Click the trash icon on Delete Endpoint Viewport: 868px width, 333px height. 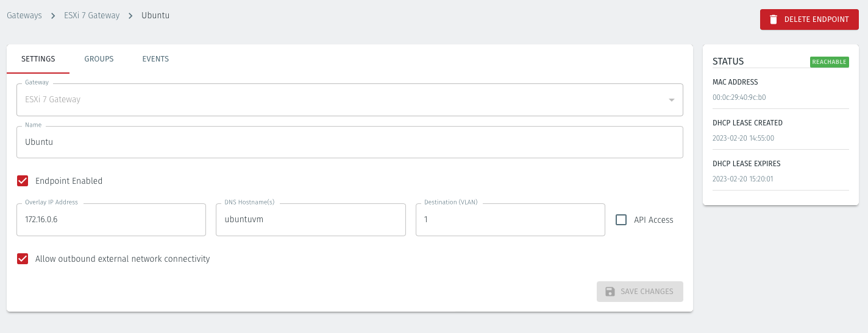point(774,19)
